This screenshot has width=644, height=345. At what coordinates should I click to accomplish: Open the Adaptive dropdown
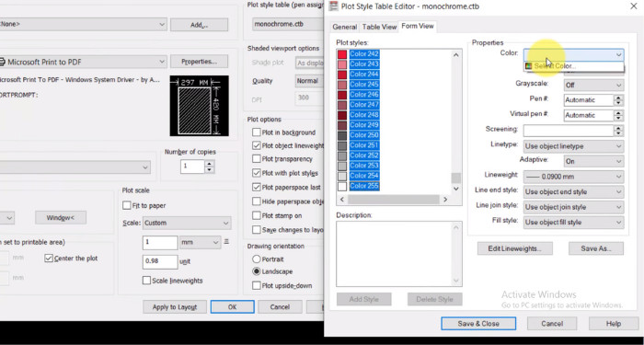pos(594,161)
